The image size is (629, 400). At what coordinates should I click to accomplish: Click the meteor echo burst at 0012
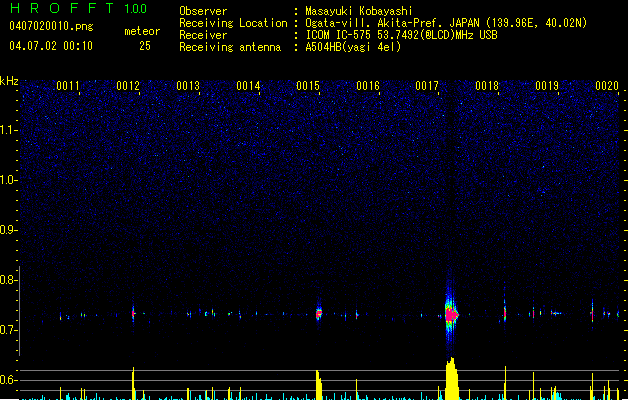133,313
